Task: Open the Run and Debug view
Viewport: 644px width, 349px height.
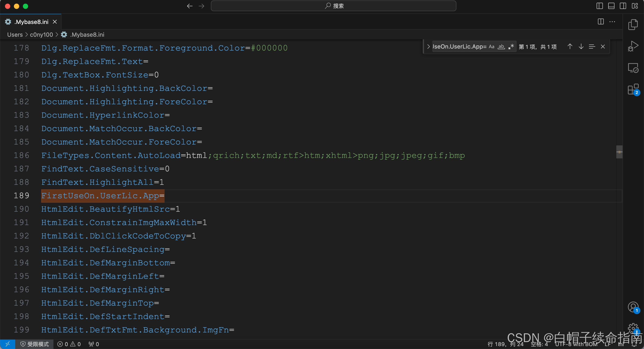Action: point(633,46)
